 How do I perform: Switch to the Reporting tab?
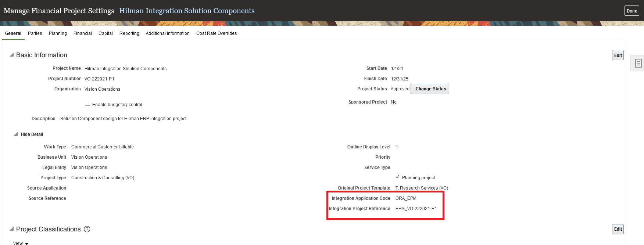129,33
